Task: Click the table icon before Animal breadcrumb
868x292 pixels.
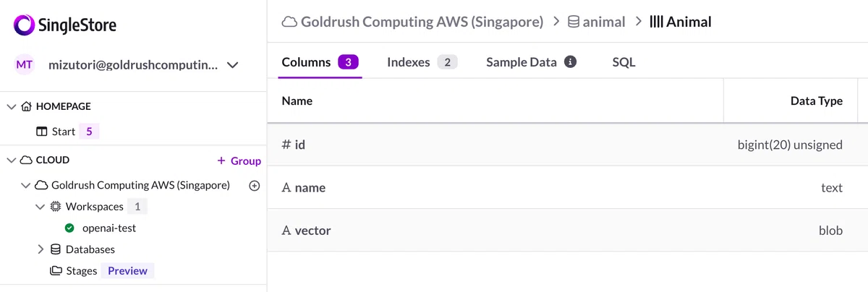Action: (x=657, y=22)
